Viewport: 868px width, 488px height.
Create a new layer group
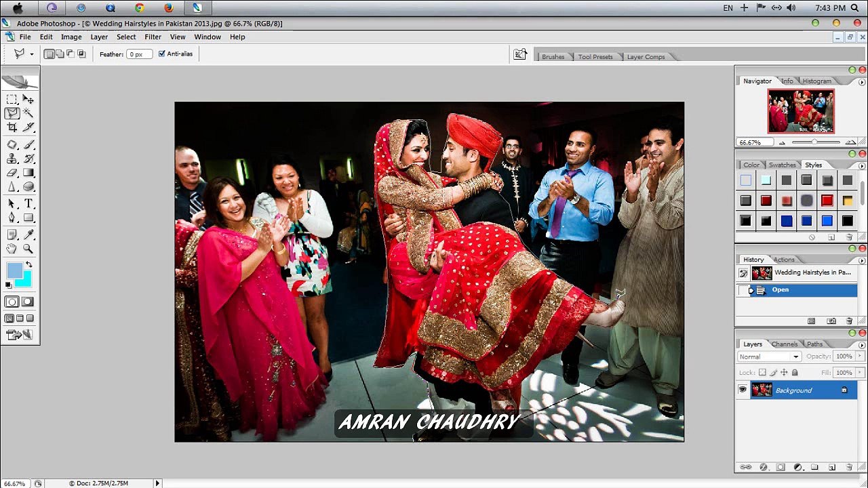[x=814, y=467]
